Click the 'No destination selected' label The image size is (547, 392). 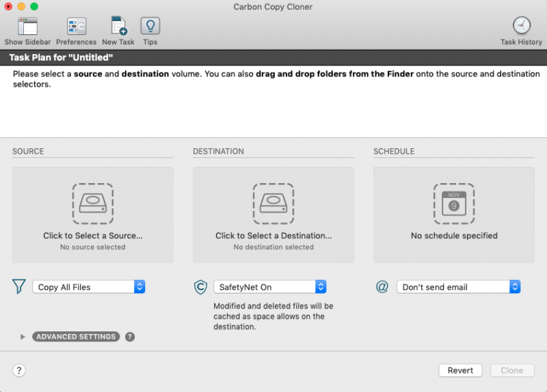tap(273, 247)
